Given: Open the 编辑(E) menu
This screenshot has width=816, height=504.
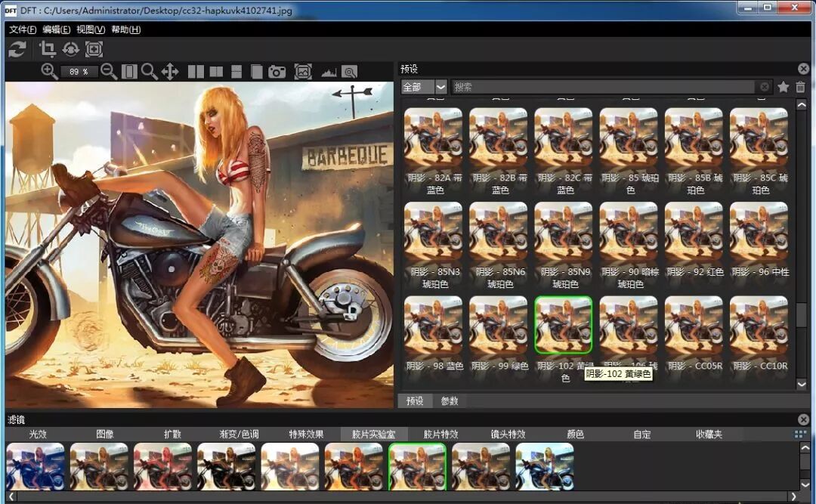Looking at the screenshot, I should point(56,29).
